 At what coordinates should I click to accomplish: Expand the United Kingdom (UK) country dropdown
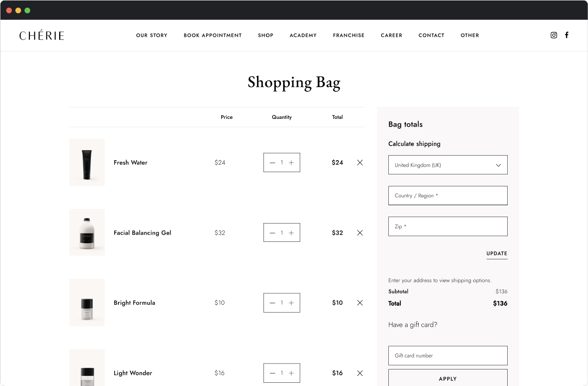[x=448, y=165]
